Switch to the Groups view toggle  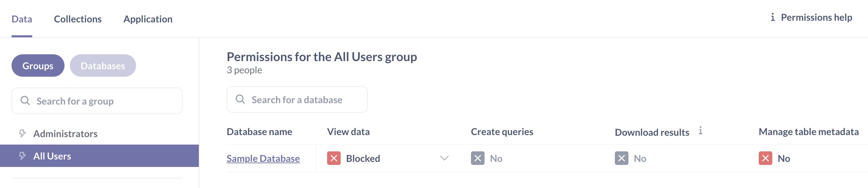click(x=38, y=65)
